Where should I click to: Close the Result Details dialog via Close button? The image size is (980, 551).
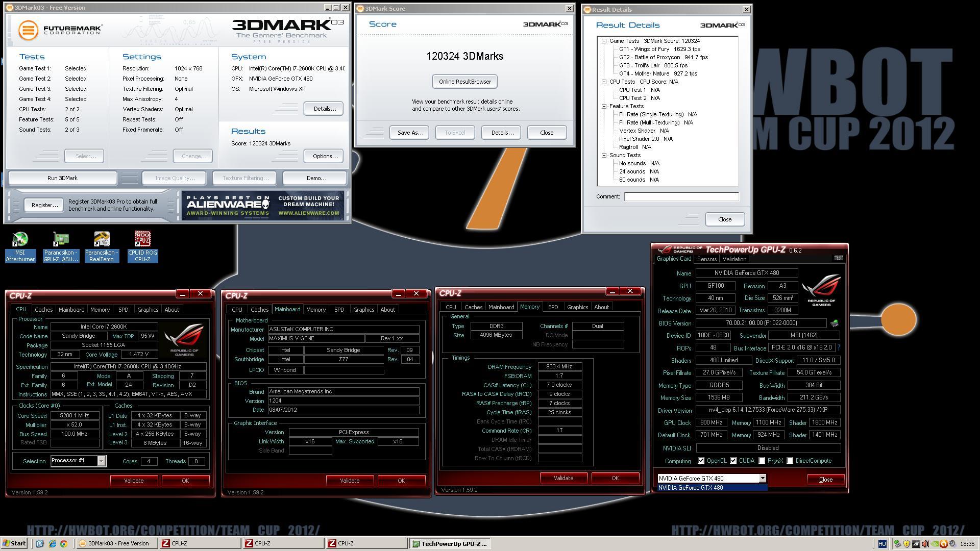(x=725, y=219)
